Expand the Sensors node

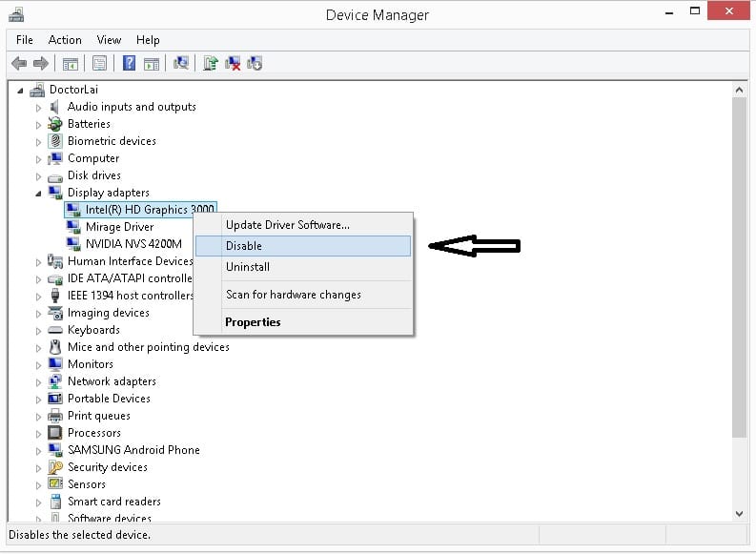pos(38,485)
